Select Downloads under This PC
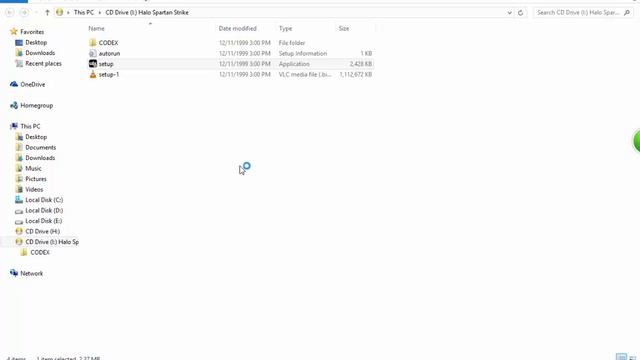 (40, 158)
